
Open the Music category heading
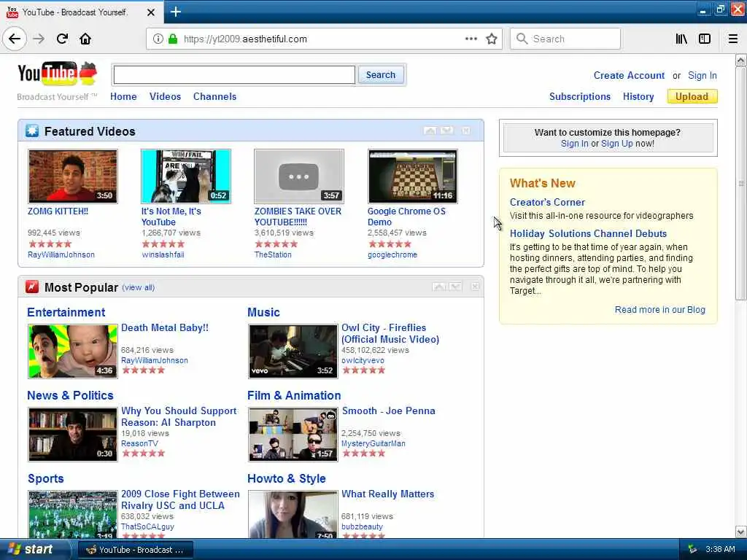coord(263,312)
